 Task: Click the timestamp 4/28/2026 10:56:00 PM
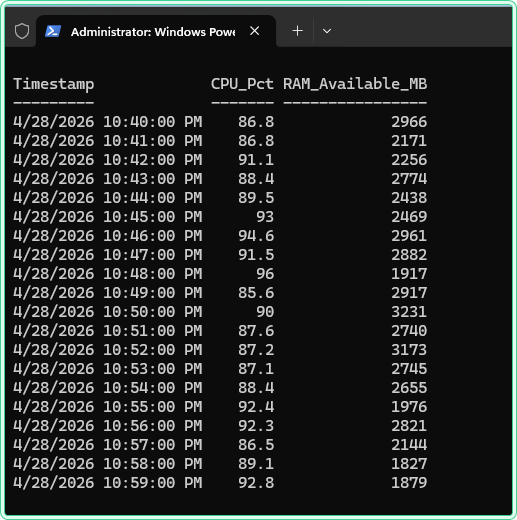pos(108,426)
